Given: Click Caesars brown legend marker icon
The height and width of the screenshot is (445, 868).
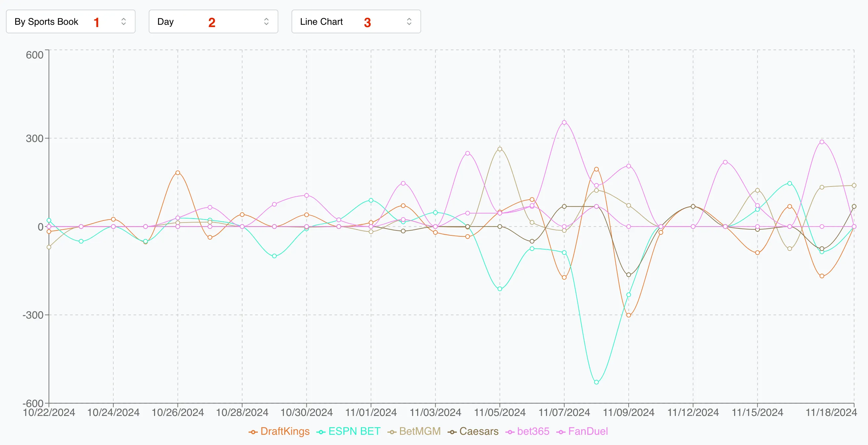Looking at the screenshot, I should point(452,432).
